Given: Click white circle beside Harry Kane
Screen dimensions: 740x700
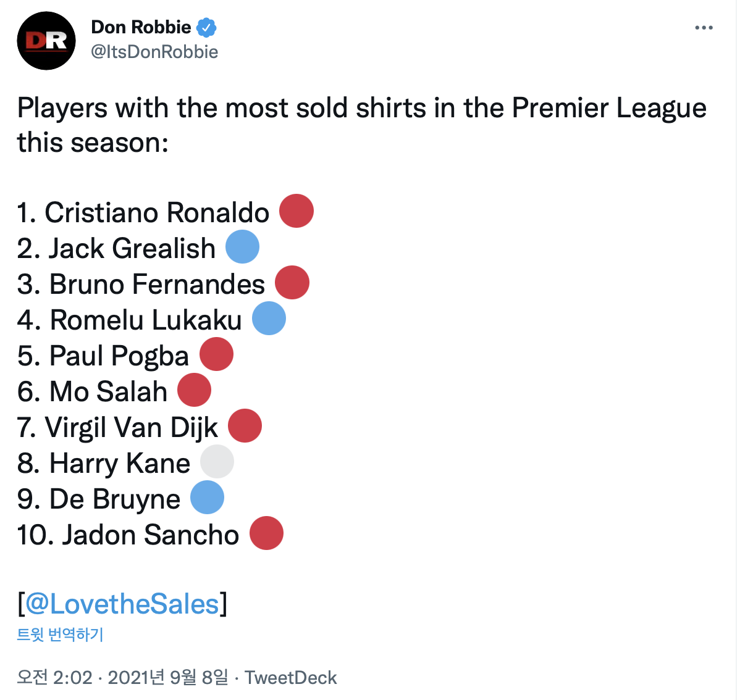Looking at the screenshot, I should [x=217, y=462].
